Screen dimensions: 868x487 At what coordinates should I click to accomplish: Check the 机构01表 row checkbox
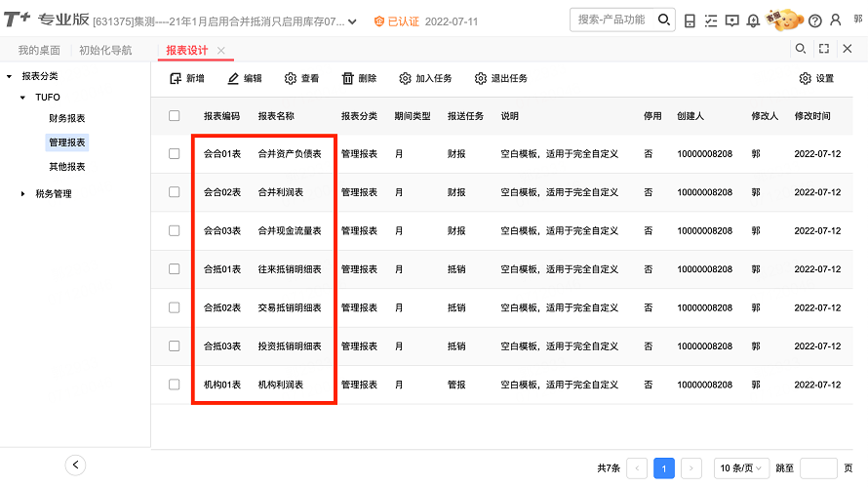point(175,384)
